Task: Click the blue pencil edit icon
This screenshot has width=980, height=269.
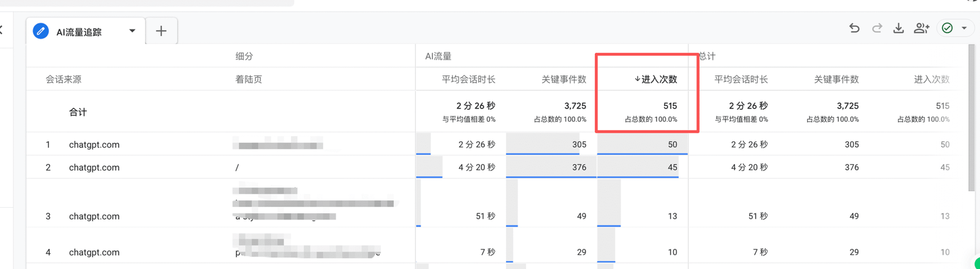Action: (x=41, y=31)
